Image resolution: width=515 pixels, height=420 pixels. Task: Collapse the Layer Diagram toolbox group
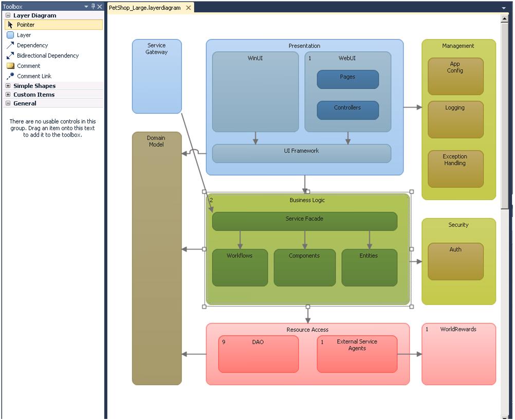tap(8, 15)
